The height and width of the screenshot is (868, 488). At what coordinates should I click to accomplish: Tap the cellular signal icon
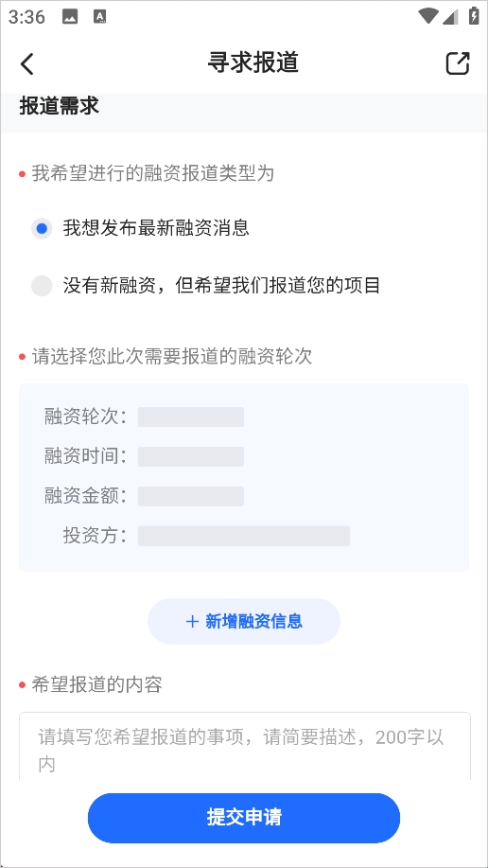[451, 17]
